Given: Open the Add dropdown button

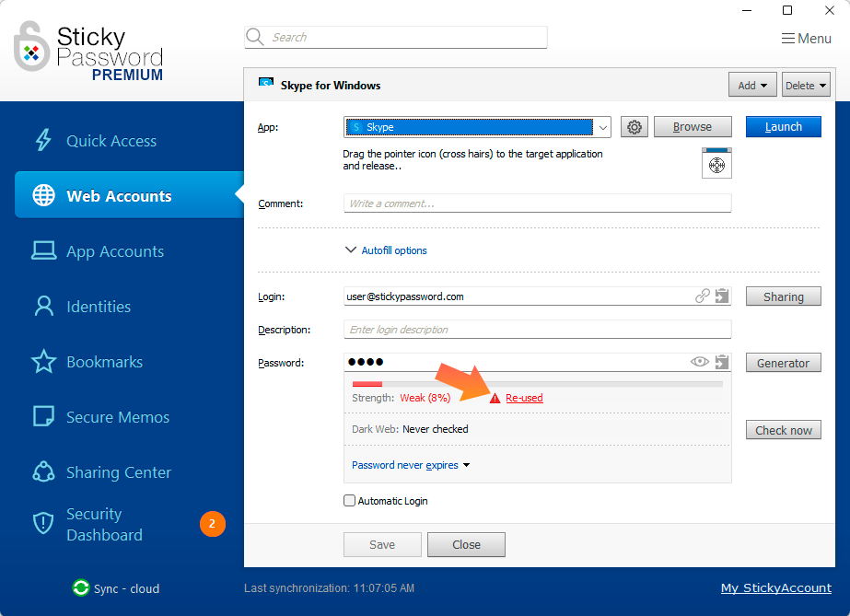Looking at the screenshot, I should (752, 85).
